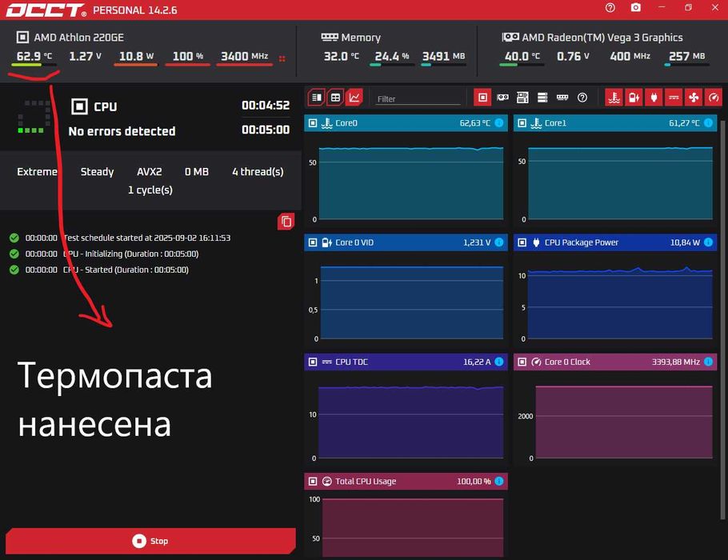
Task: Click the Core 0 VID header chip icon
Action: point(313,242)
